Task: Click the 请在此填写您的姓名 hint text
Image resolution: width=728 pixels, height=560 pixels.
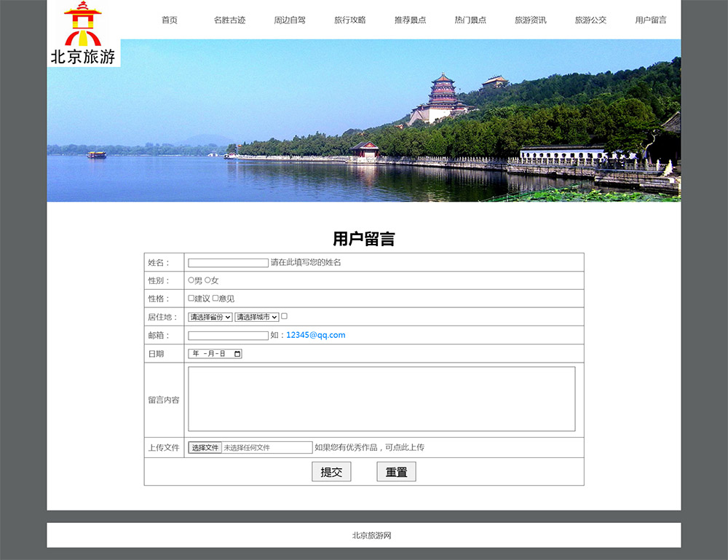Action: point(306,262)
